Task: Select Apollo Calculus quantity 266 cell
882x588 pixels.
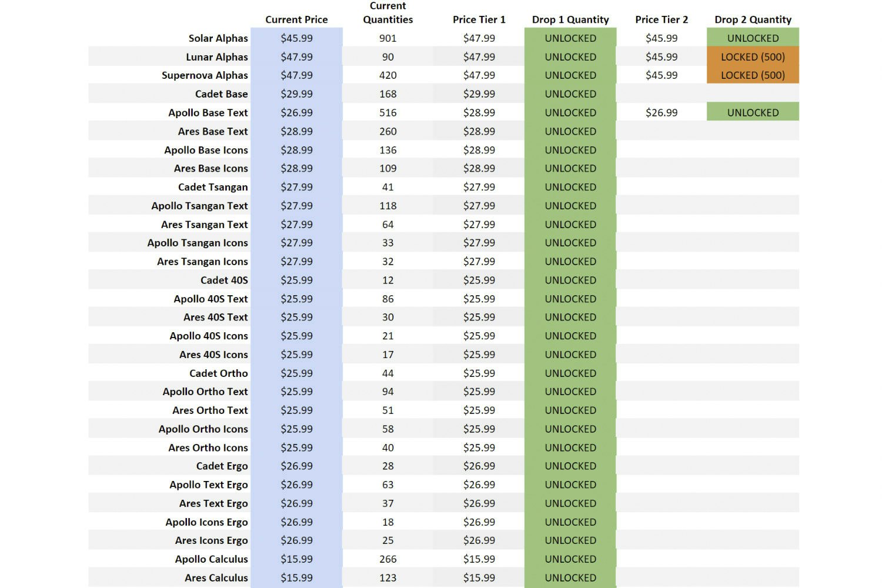Action: 388,559
